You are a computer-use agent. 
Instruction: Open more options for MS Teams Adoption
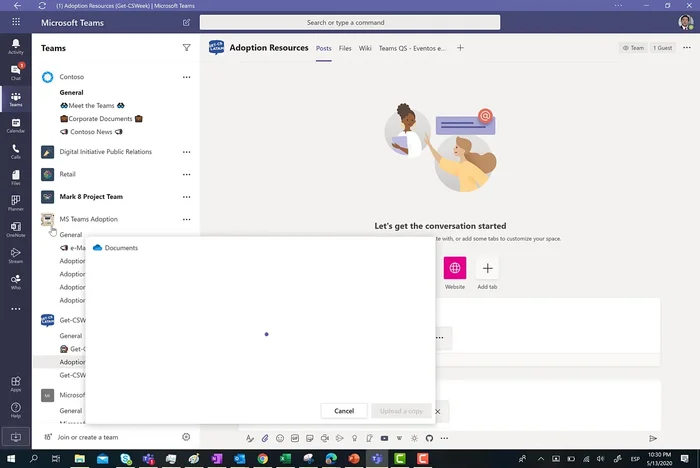187,219
